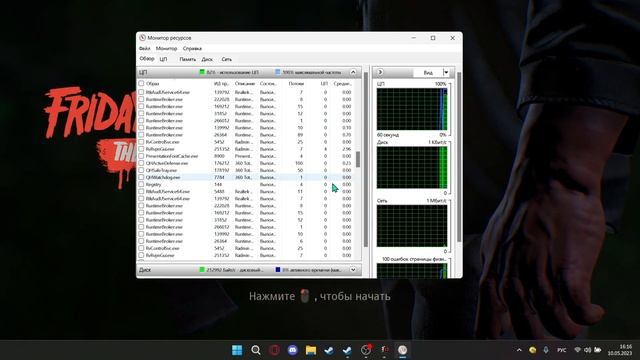Image resolution: width=640 pixels, height=360 pixels.
Task: Open the Steam icon beside File Explorer
Action: [x=329, y=350]
